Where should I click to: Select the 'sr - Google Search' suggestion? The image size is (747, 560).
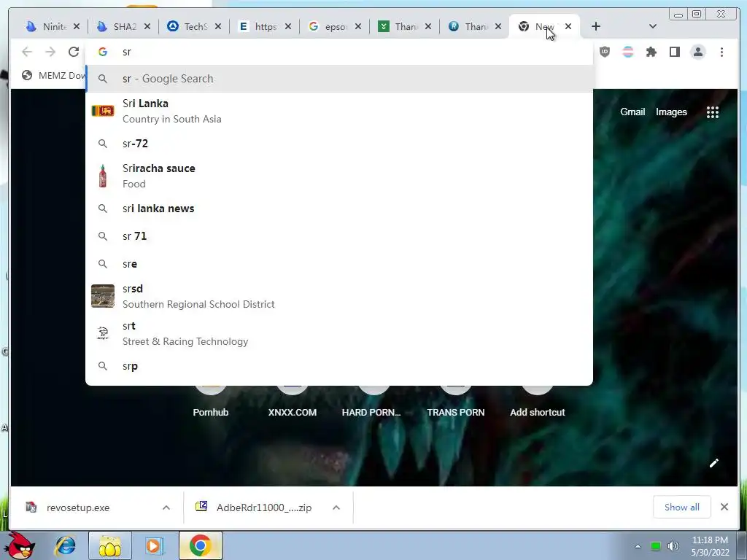pyautogui.click(x=339, y=79)
